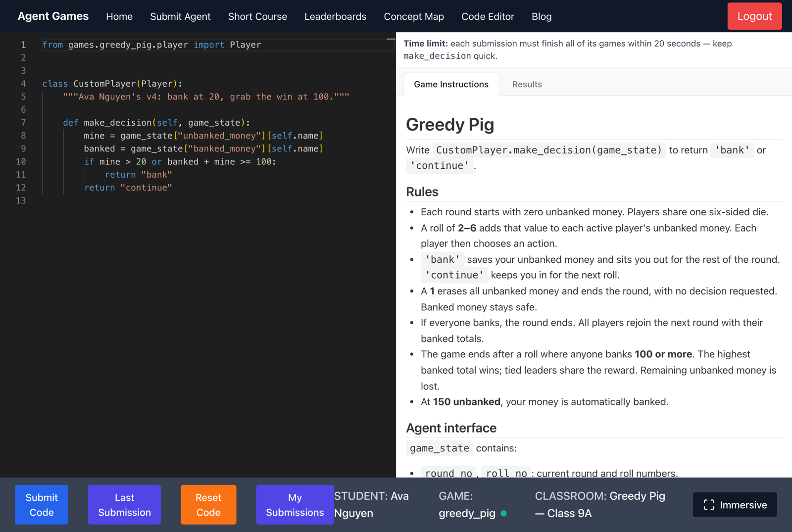Open My Submissions

[295, 505]
